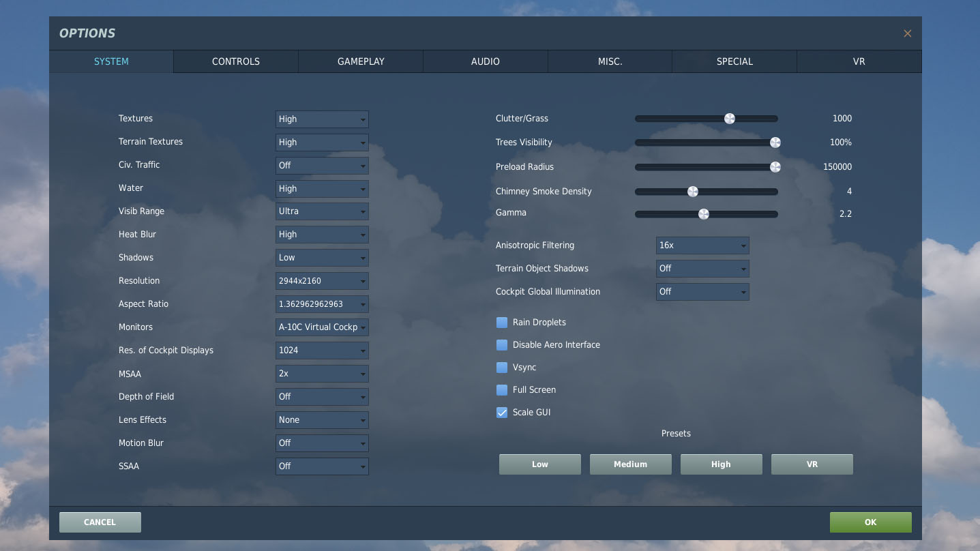The height and width of the screenshot is (551, 980).
Task: Click the Gamma slider handle
Action: (704, 214)
